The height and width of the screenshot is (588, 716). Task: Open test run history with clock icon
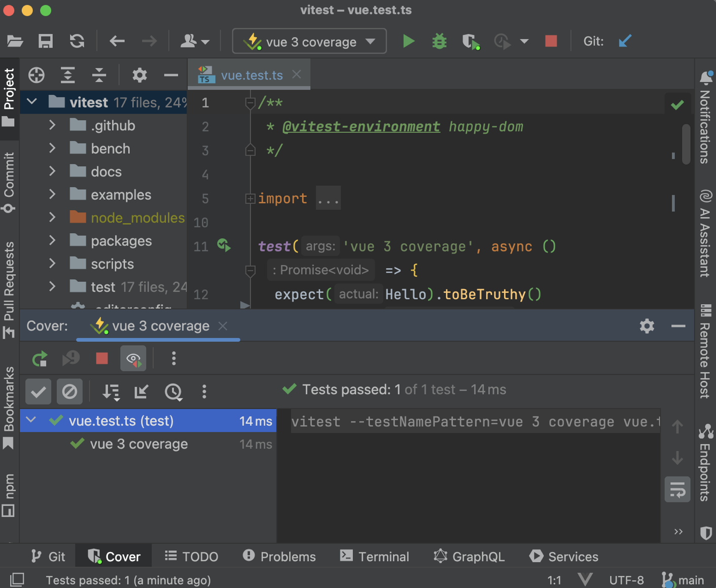(x=173, y=391)
